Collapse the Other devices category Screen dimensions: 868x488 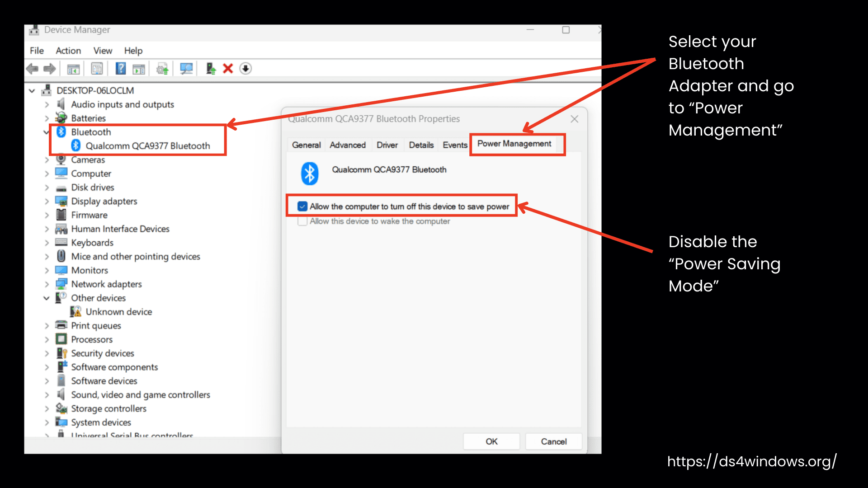tap(46, 298)
